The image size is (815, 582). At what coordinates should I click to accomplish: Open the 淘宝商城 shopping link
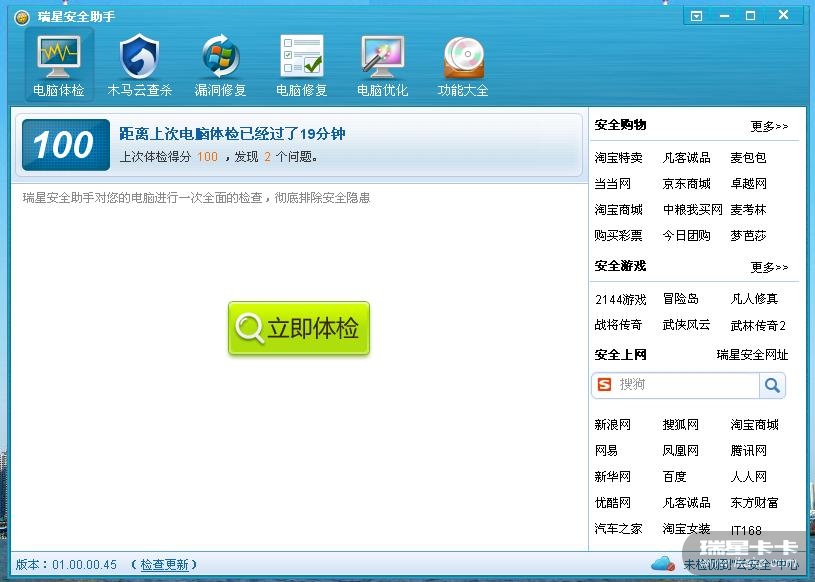point(619,209)
